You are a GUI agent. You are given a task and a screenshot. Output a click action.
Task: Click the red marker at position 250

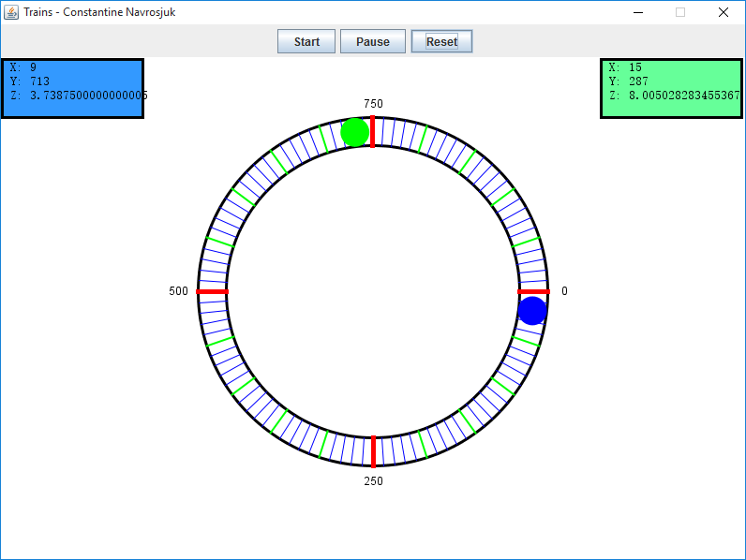point(373,451)
